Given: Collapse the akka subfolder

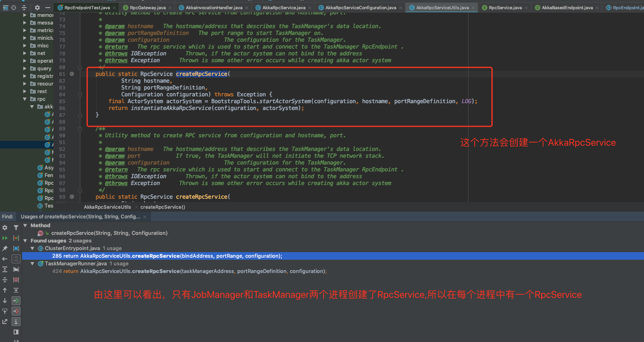Looking at the screenshot, I should (x=32, y=107).
